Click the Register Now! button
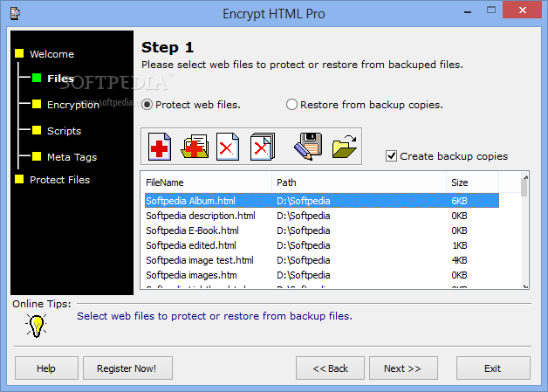 click(x=127, y=368)
